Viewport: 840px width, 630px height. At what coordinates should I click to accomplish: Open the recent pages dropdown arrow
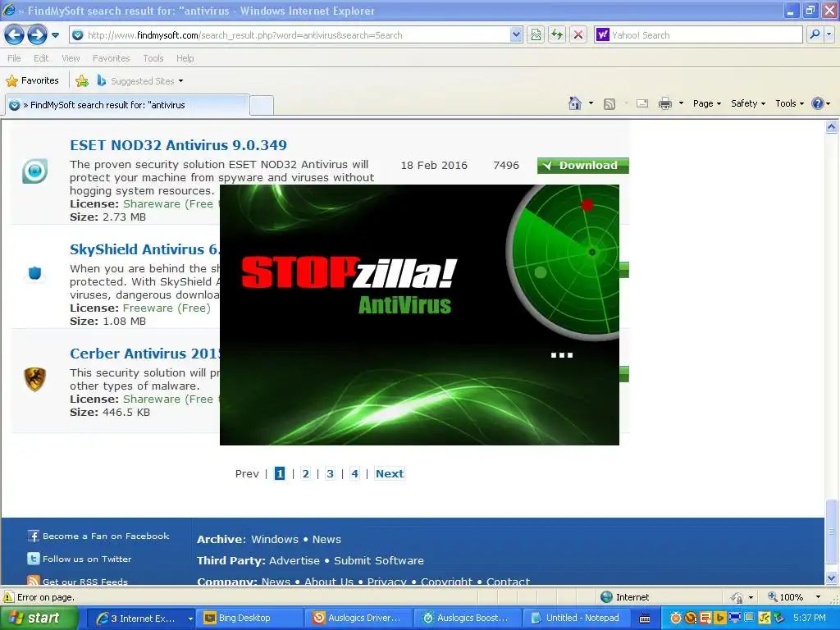click(55, 35)
